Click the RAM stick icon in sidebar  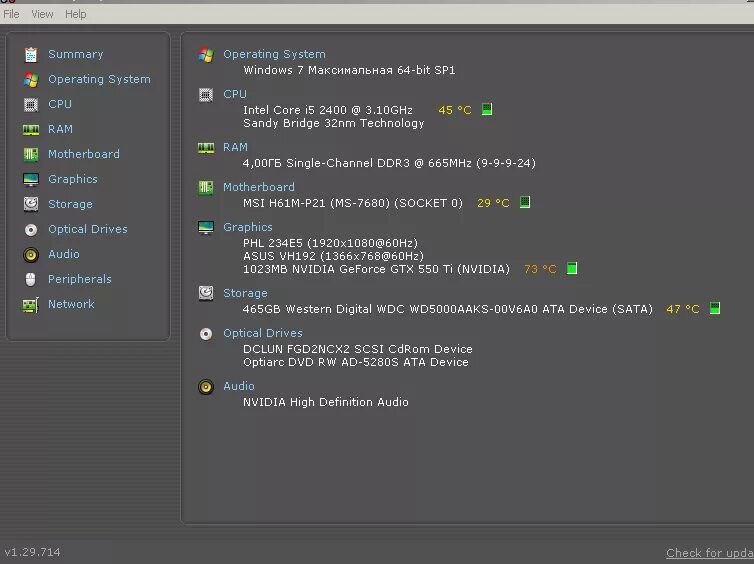(x=31, y=130)
